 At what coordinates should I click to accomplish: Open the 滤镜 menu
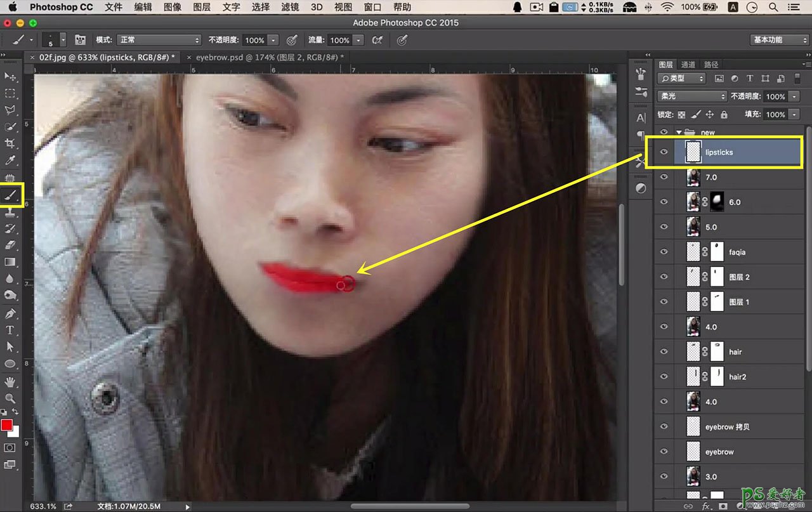click(x=290, y=7)
